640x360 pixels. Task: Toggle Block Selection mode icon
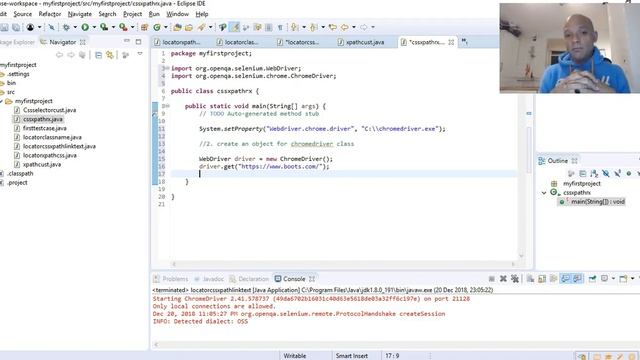pos(269,27)
